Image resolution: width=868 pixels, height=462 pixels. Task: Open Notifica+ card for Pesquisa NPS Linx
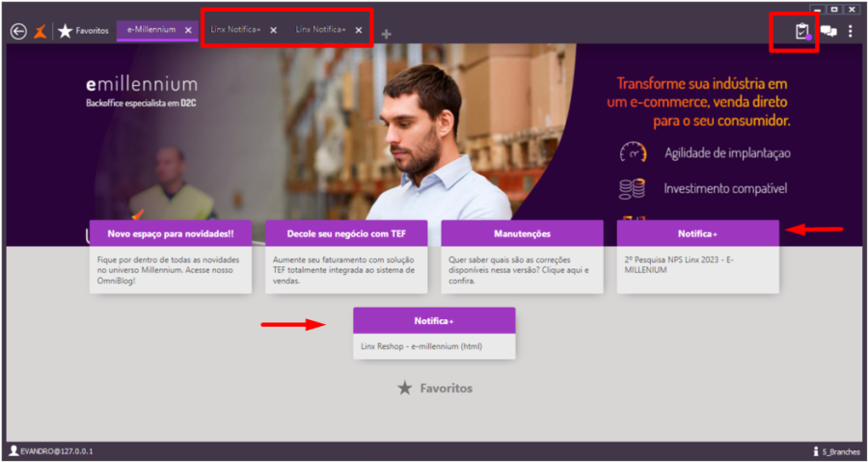pyautogui.click(x=698, y=257)
